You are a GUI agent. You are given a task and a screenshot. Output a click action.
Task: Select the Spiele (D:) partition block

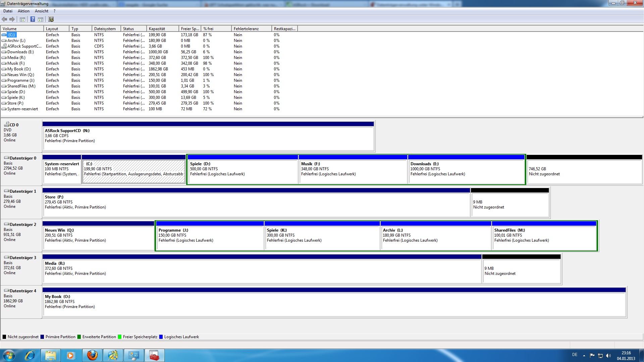pyautogui.click(x=243, y=171)
